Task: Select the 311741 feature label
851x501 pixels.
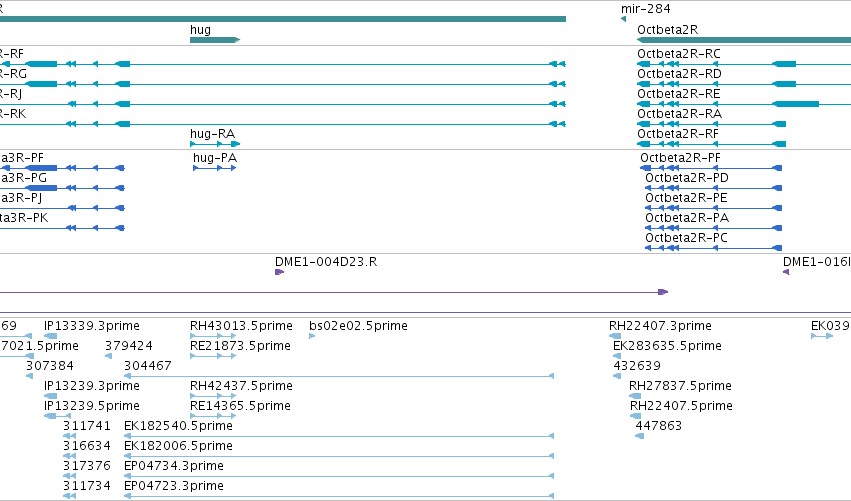Action: point(86,426)
